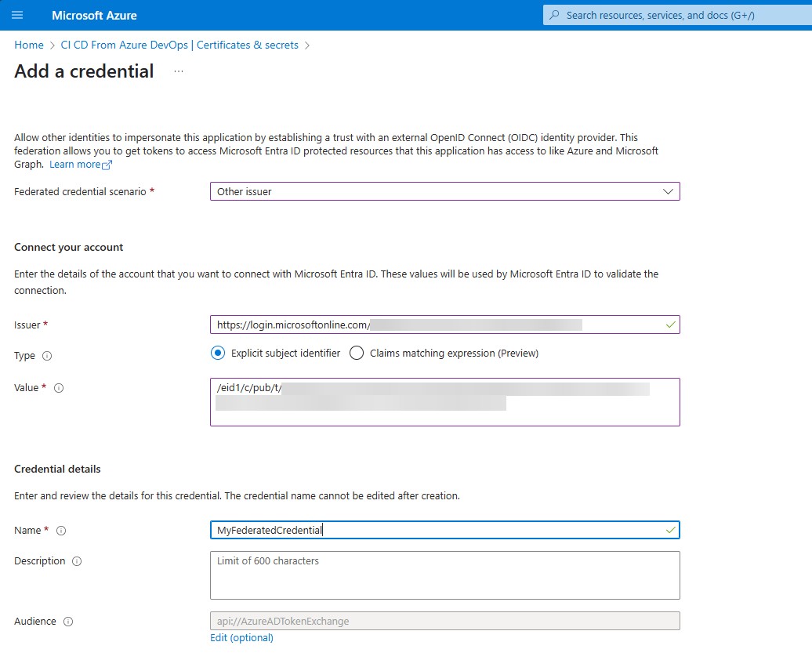
Task: Select Claims matching expression (Preview) option
Action: [x=357, y=354]
